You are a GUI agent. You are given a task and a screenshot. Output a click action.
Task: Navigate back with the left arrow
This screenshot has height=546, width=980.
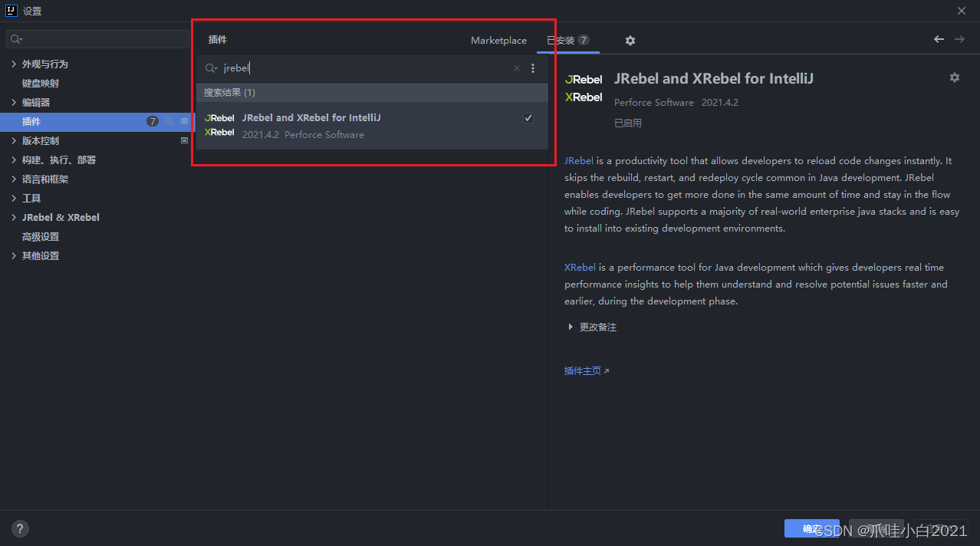[x=939, y=39]
